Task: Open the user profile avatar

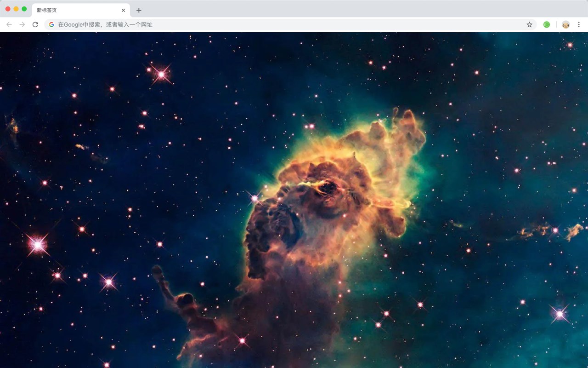Action: tap(565, 24)
